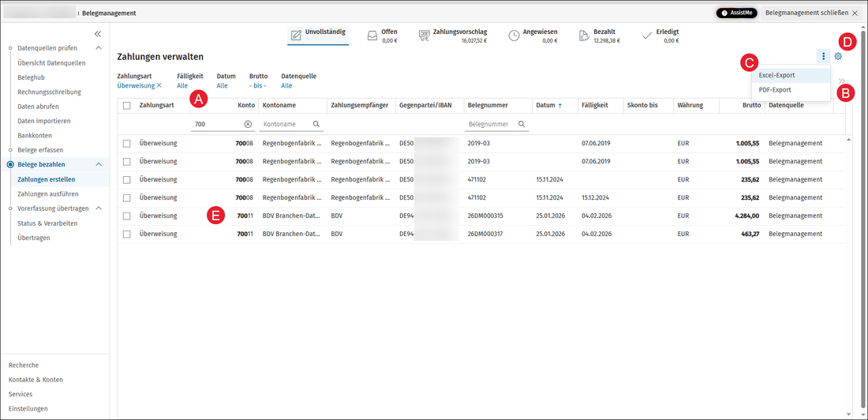The height and width of the screenshot is (420, 868).
Task: Click Brutto amount 4.284,00
Action: click(x=746, y=216)
